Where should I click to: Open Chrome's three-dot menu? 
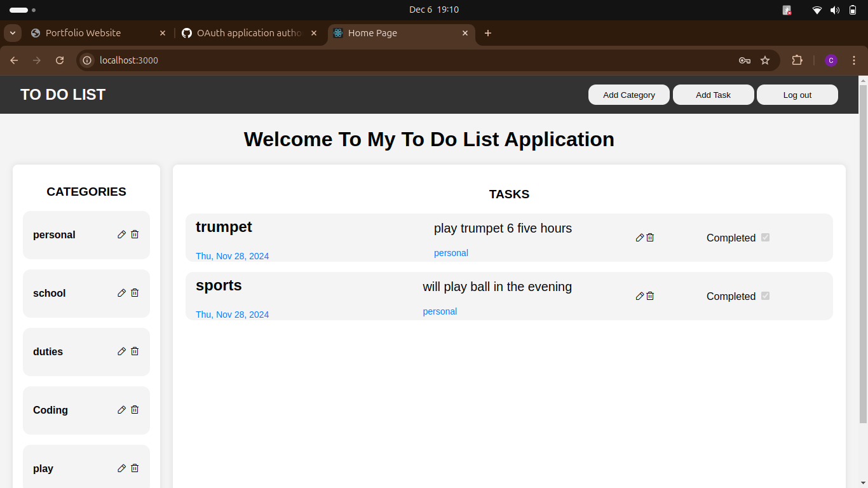pyautogui.click(x=854, y=60)
